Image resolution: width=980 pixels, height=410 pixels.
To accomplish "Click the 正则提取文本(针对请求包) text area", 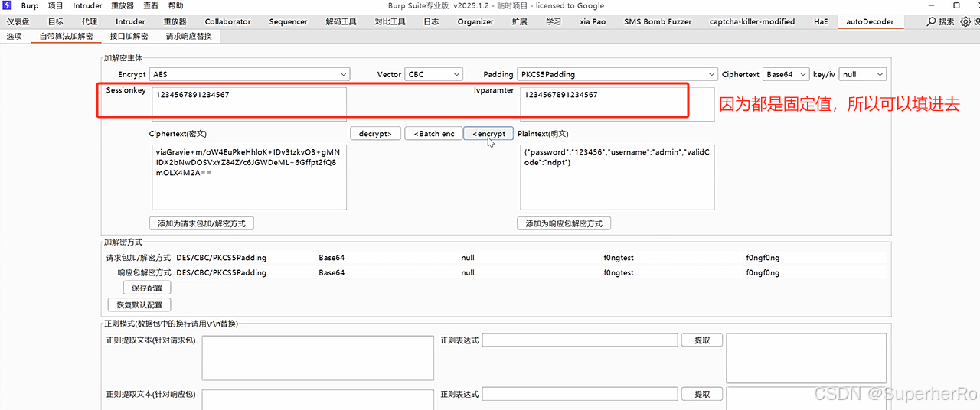I will 318,356.
